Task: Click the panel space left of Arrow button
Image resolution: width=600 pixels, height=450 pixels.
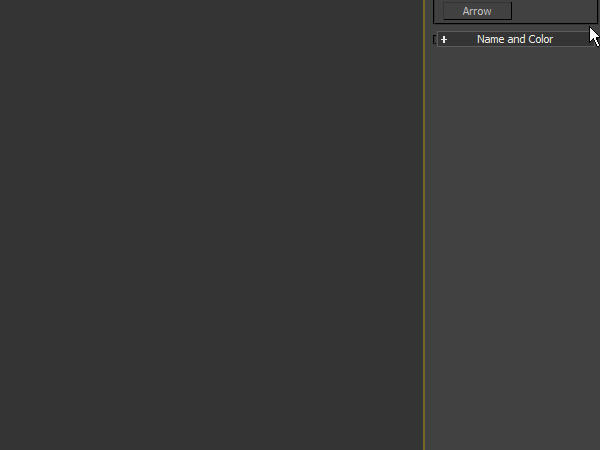Action: tap(438, 11)
